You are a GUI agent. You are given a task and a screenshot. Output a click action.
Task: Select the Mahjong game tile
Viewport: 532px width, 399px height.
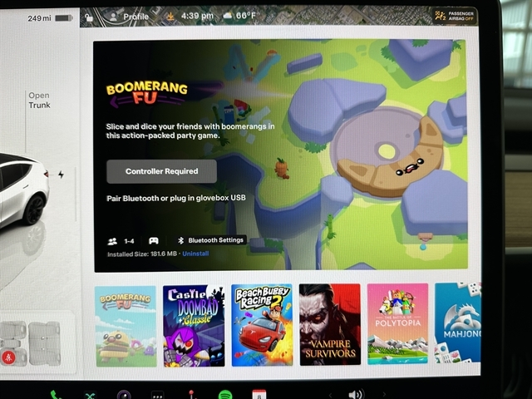(458, 323)
